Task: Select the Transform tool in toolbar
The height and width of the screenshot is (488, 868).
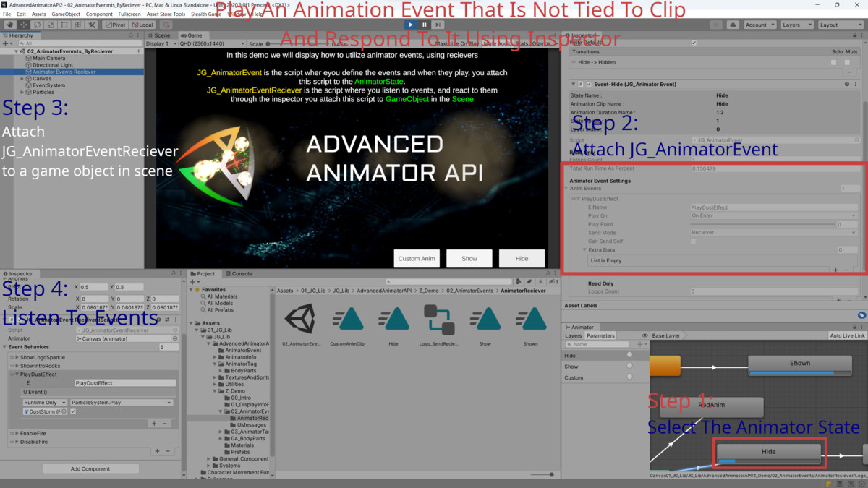Action: tap(78, 25)
